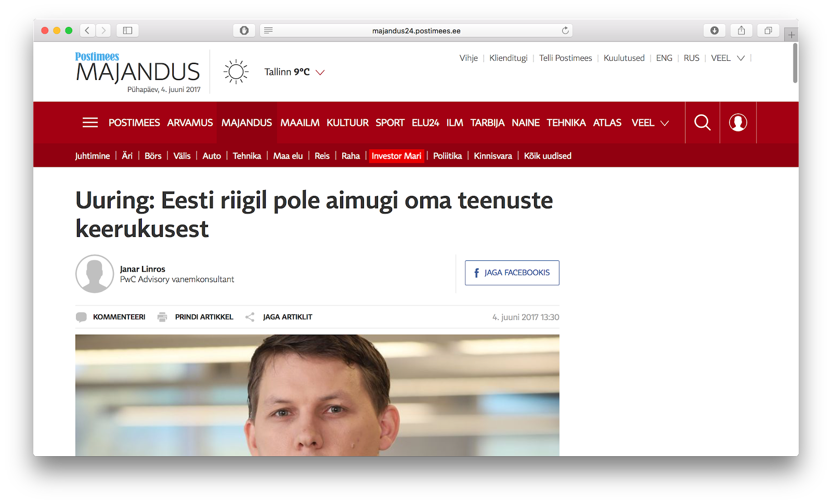
Task: Go to Poliitika subsection
Action: [448, 156]
